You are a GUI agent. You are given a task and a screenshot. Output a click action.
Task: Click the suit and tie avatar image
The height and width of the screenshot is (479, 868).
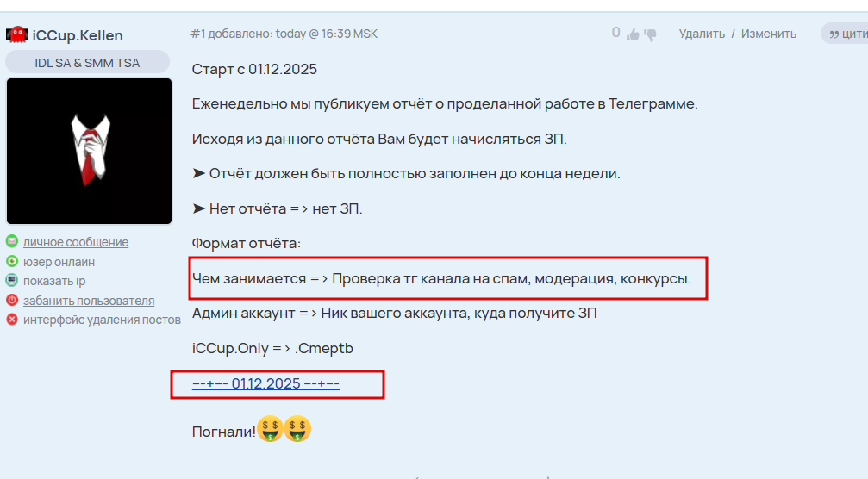[x=89, y=151]
